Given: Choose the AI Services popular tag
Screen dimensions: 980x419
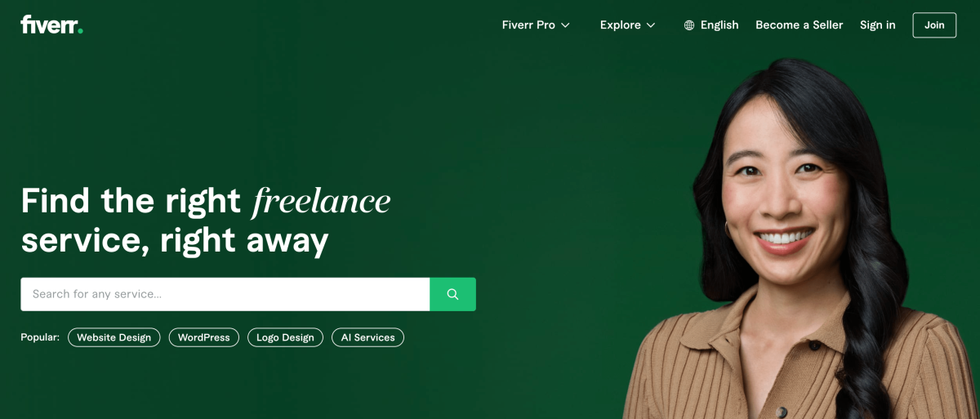Looking at the screenshot, I should coord(367,337).
